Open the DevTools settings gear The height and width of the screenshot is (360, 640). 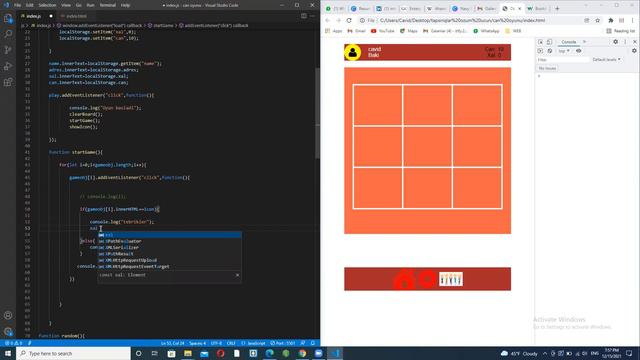click(616, 42)
